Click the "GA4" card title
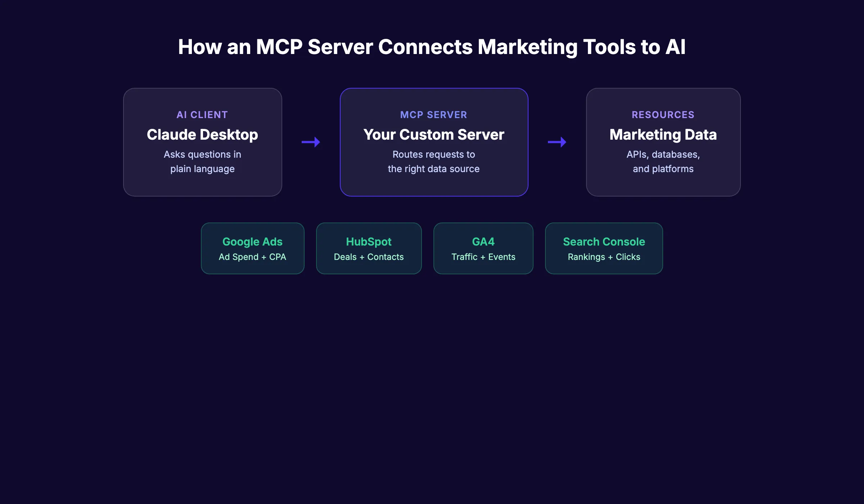The image size is (864, 504). point(483,242)
